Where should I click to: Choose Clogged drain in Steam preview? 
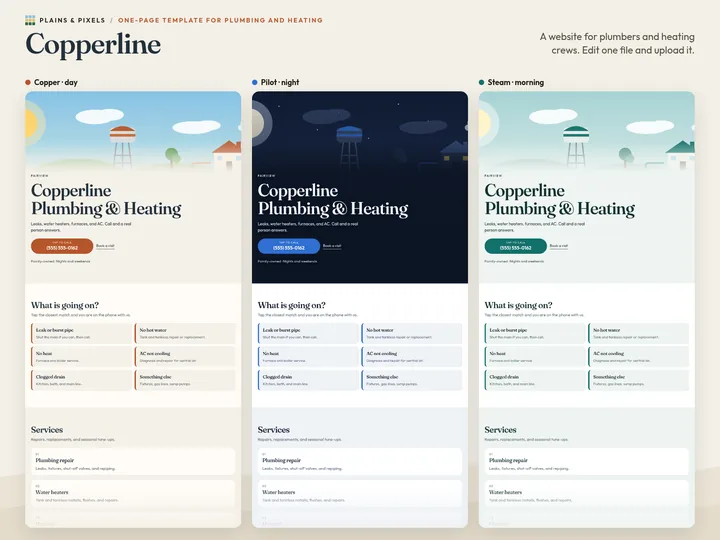[535, 380]
